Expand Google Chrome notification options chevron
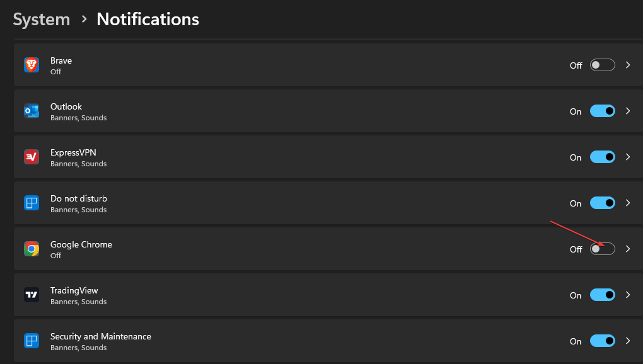 [627, 249]
